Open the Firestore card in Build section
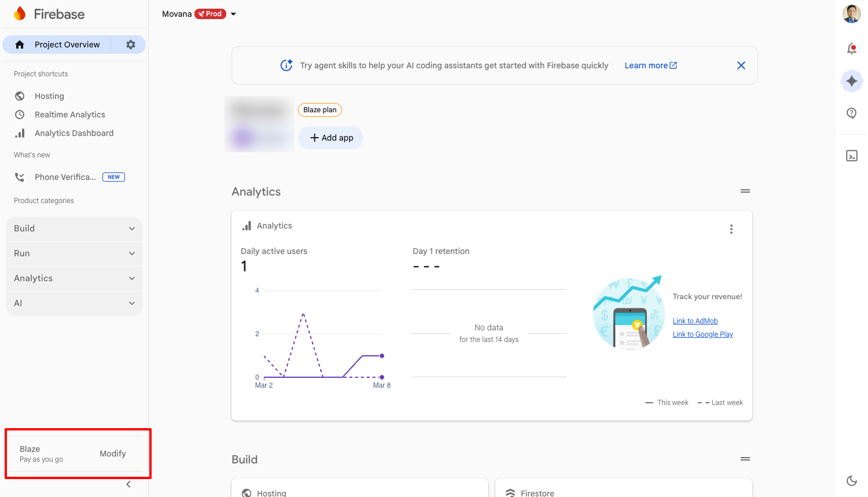The image size is (868, 497). 624,488
